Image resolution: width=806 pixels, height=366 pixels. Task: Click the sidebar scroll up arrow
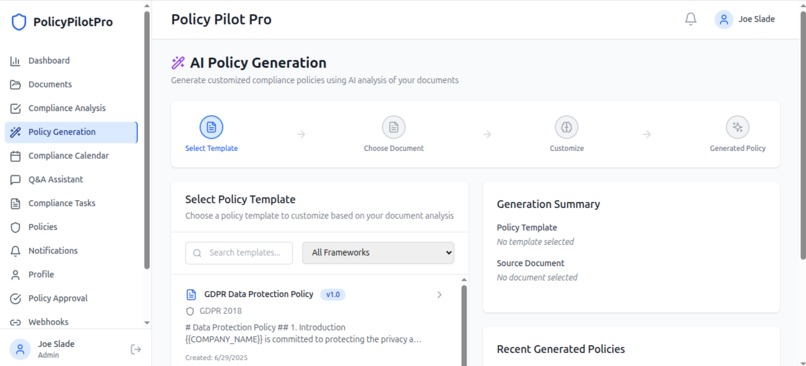[x=147, y=6]
